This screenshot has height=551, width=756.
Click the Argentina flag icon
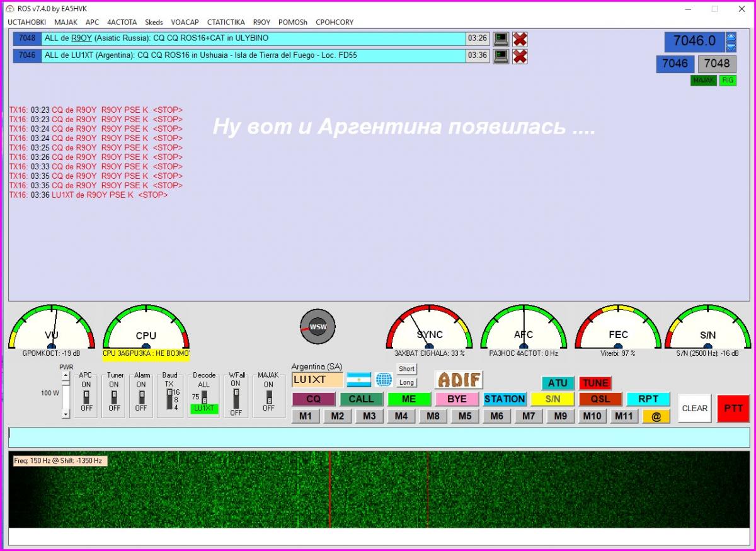point(358,380)
